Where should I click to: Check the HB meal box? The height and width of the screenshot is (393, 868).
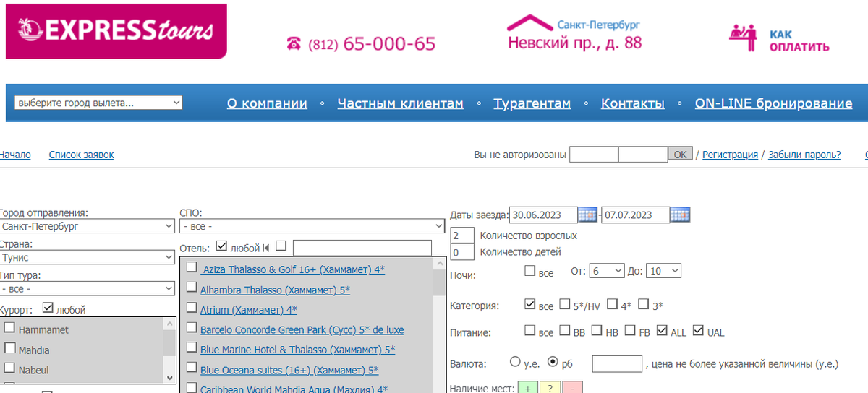pyautogui.click(x=597, y=331)
